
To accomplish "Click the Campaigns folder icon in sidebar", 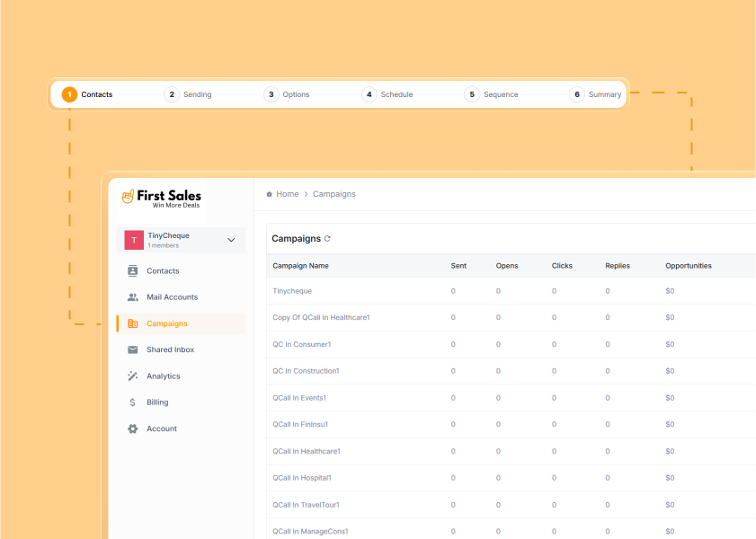I will 133,323.
